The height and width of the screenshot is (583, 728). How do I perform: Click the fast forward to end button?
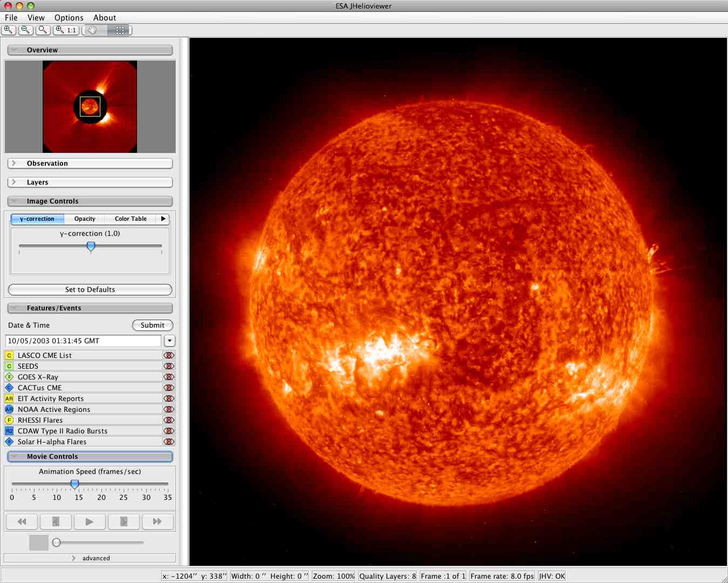(x=158, y=521)
